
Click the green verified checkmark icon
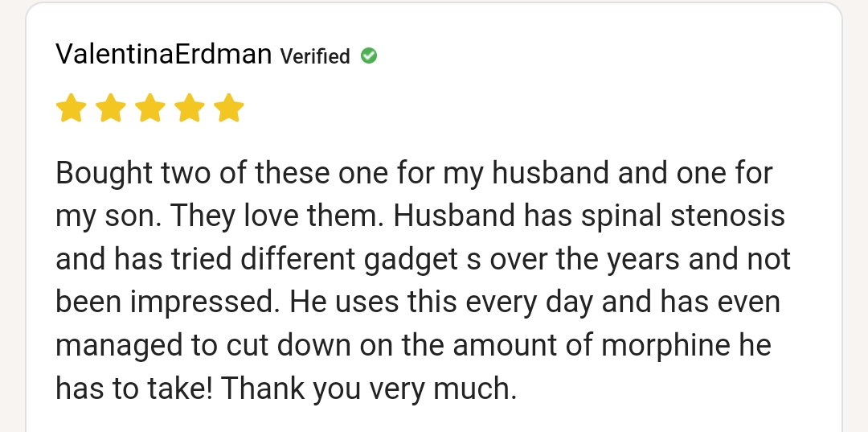click(369, 56)
